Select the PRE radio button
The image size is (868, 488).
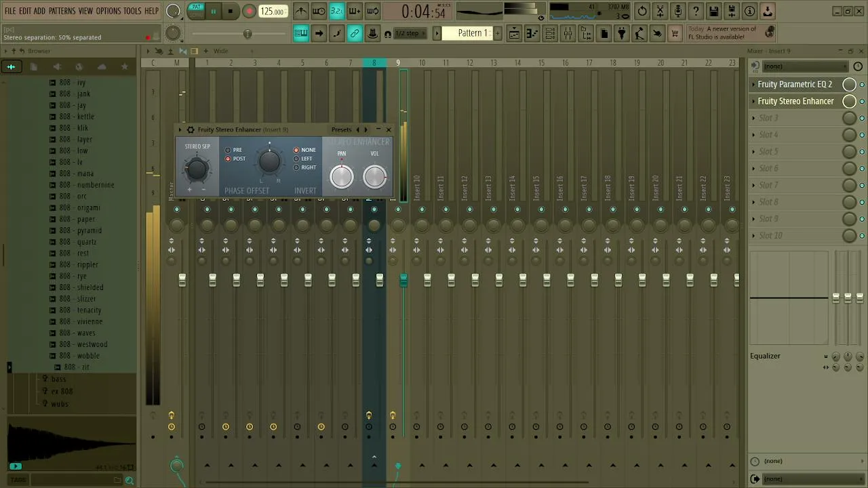[228, 150]
